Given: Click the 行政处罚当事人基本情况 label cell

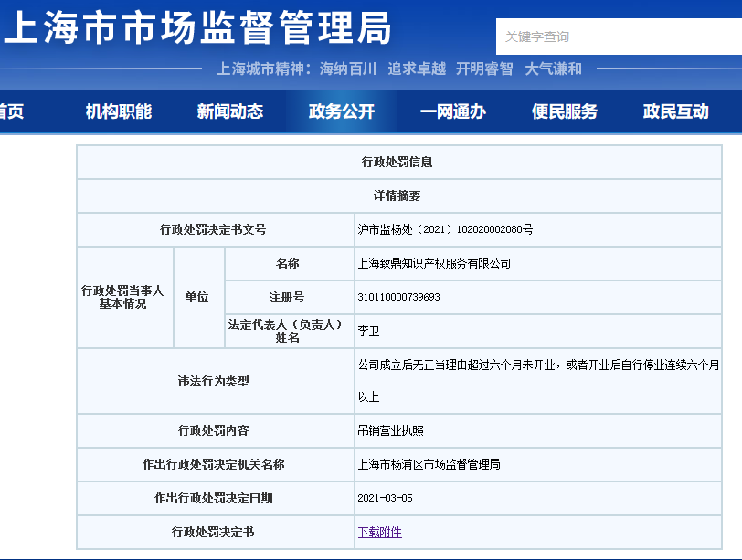Looking at the screenshot, I should pyautogui.click(x=125, y=297).
